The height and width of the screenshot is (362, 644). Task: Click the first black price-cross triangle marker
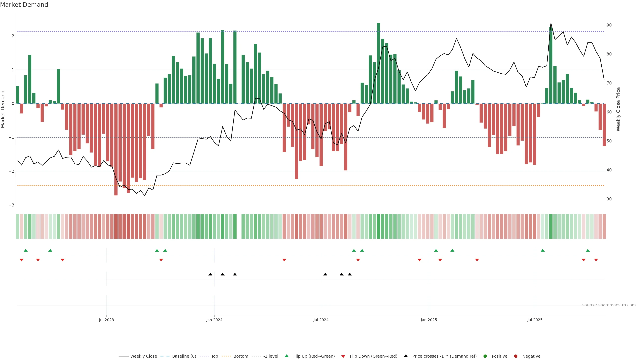click(x=210, y=274)
